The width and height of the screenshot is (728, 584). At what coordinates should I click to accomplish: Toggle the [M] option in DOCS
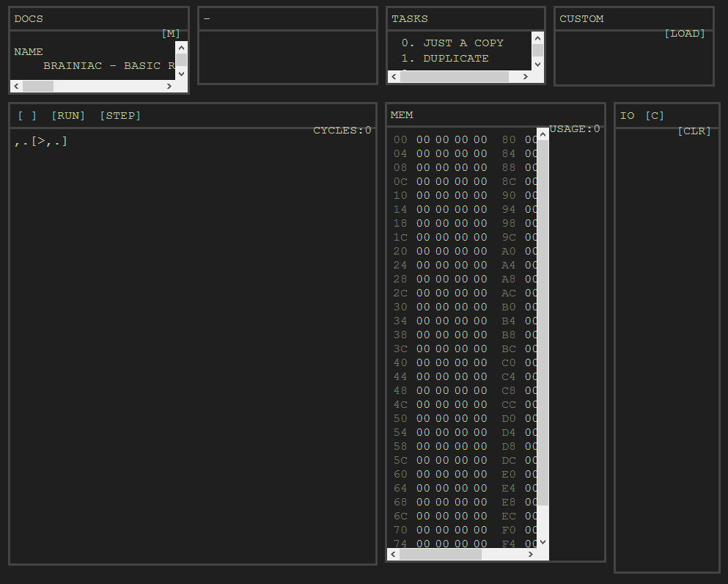pyautogui.click(x=171, y=34)
